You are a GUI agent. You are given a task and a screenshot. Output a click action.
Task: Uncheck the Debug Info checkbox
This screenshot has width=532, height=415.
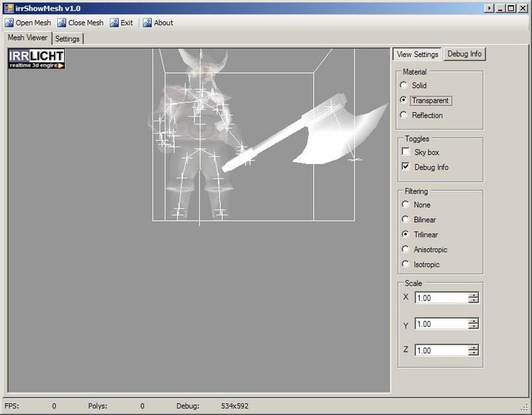tap(406, 166)
